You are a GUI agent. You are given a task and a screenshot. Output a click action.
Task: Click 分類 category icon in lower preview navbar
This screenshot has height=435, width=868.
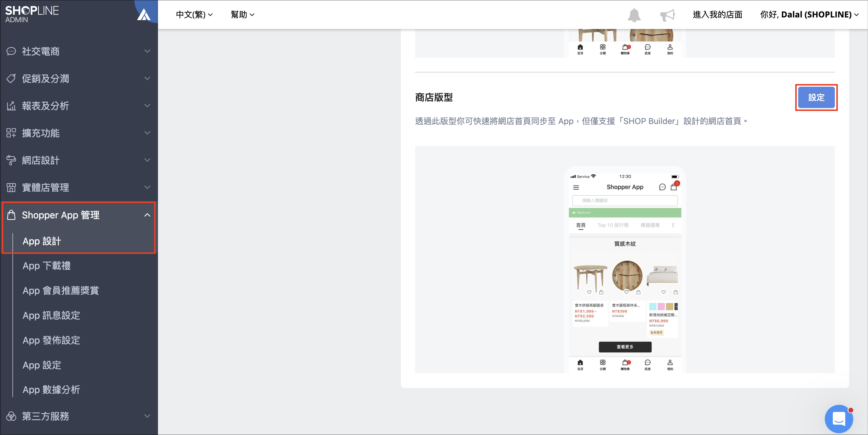[x=603, y=362]
